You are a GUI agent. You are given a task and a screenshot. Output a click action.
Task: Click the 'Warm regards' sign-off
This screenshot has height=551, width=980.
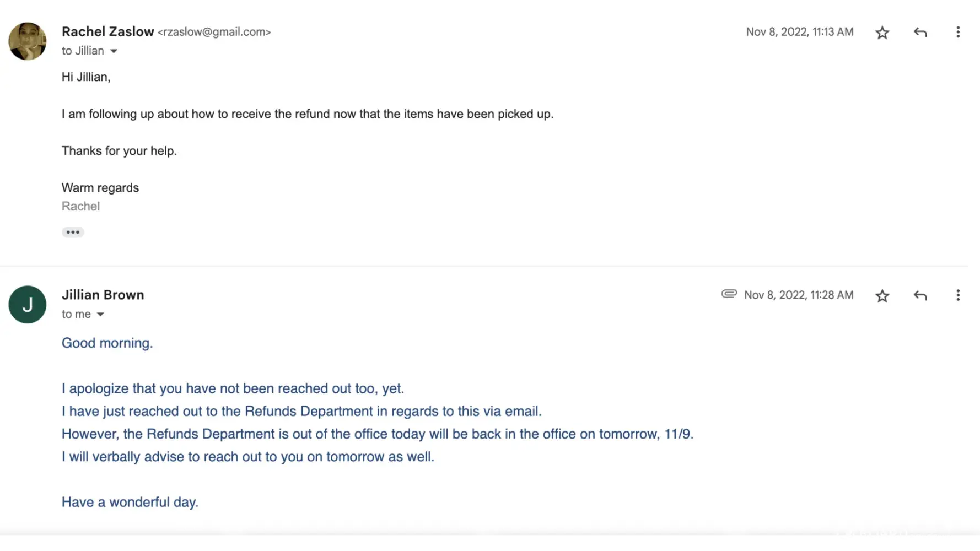tap(100, 188)
